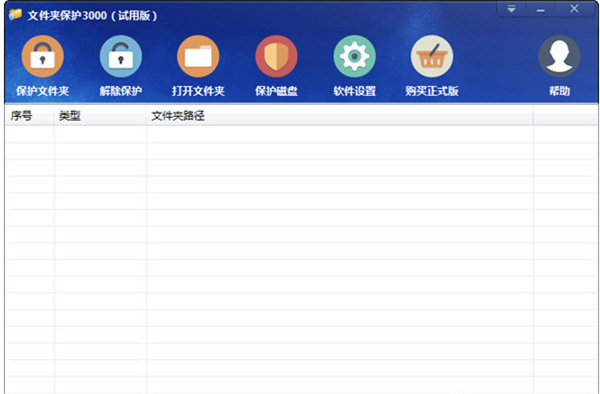Viewport: 600px width, 394px height.
Task: Click the 购买正式版 basket icon
Action: 432,56
